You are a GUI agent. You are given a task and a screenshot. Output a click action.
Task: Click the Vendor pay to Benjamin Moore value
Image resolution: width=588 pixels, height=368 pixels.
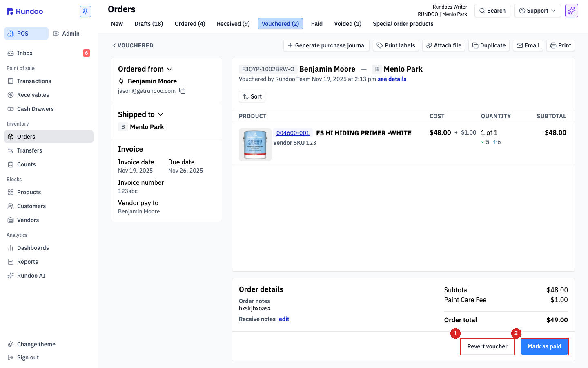pyautogui.click(x=139, y=211)
